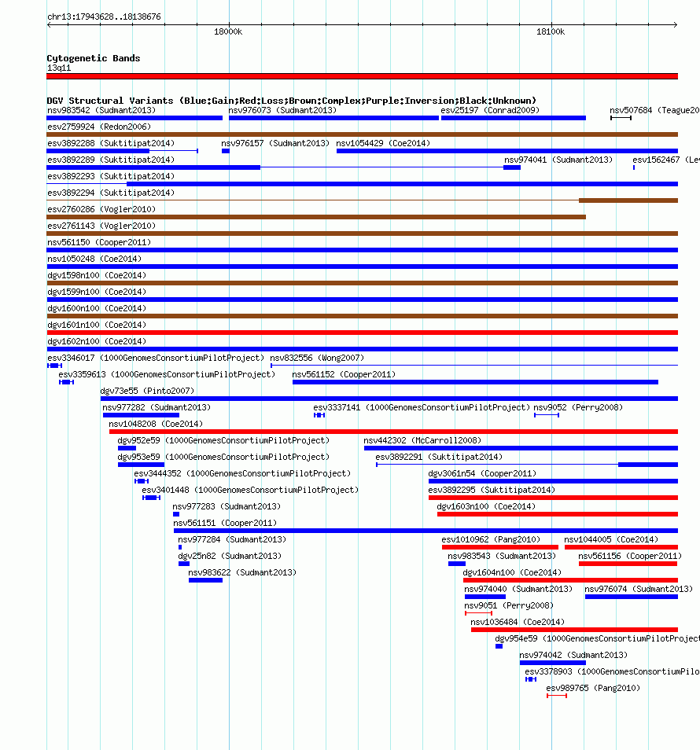Select the nsv976073 (Sudmant2013) variant label
The width and height of the screenshot is (700, 750).
click(282, 111)
